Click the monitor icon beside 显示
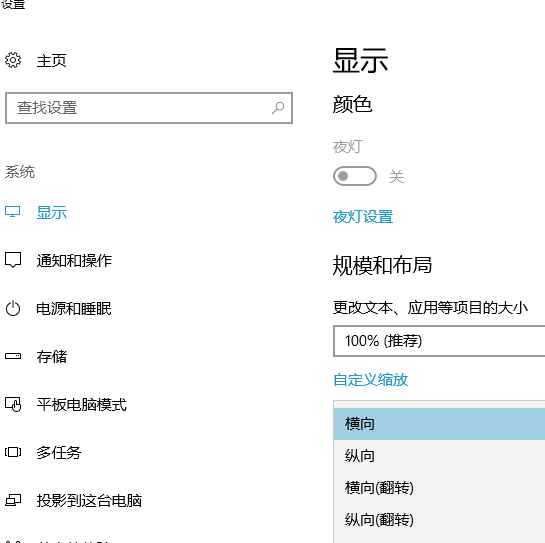Image resolution: width=545 pixels, height=543 pixels. 13,212
